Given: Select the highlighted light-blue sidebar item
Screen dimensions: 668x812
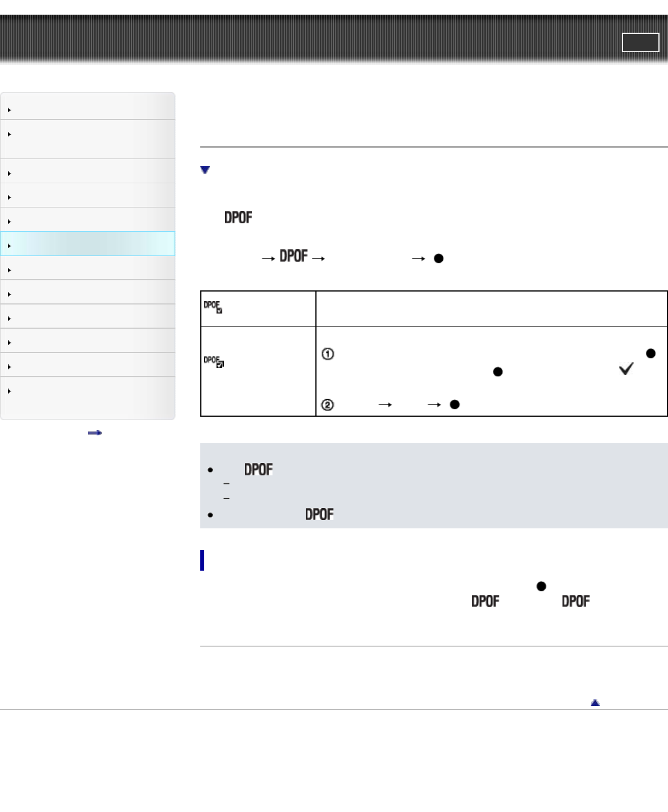Looking at the screenshot, I should [88, 244].
